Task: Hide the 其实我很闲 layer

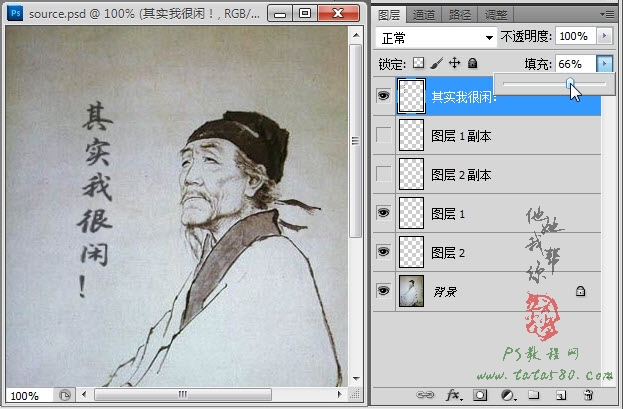Action: [x=383, y=95]
